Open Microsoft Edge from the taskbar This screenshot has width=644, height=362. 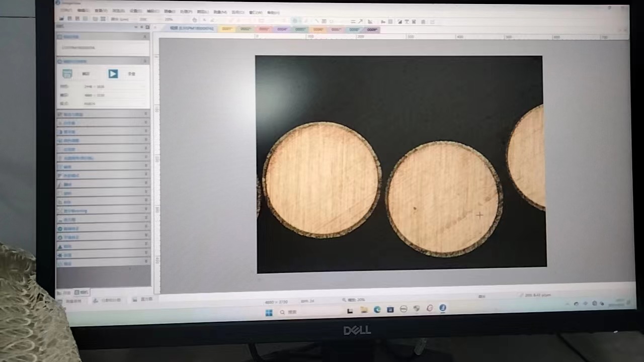(377, 310)
